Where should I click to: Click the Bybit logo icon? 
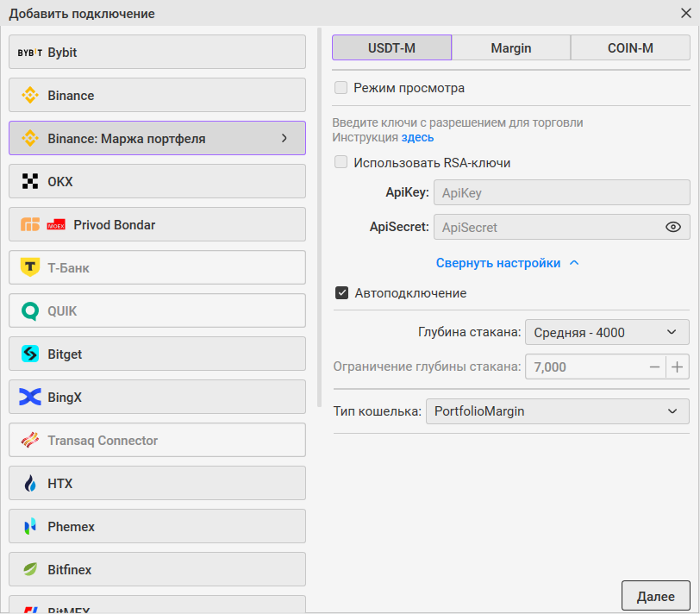point(30,53)
